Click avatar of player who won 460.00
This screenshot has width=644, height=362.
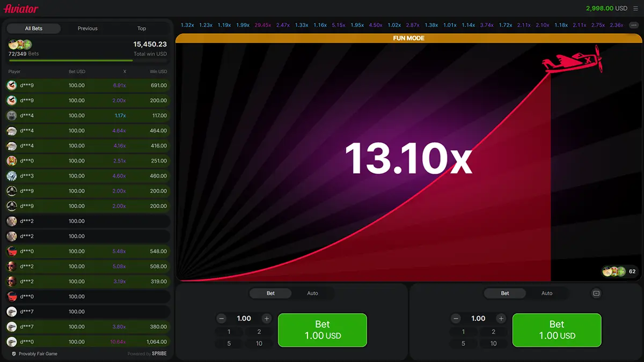12,175
